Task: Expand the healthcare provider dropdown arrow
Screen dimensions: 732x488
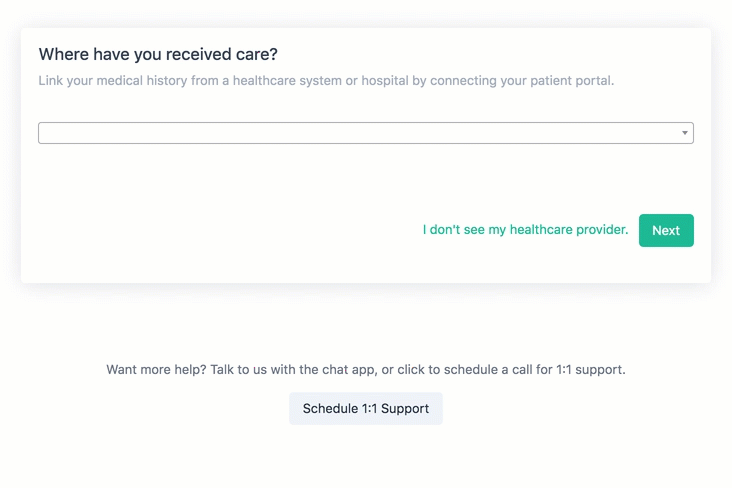Action: (684, 133)
